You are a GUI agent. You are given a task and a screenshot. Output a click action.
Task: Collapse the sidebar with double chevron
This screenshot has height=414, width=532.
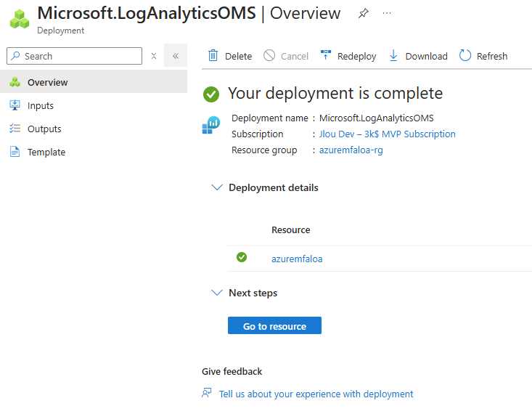(x=176, y=56)
